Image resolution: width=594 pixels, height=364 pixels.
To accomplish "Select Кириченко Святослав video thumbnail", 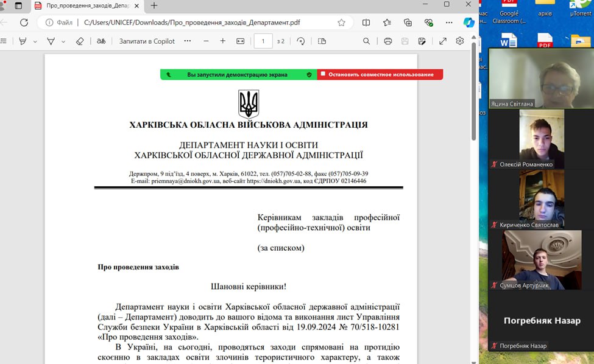I will (x=542, y=200).
